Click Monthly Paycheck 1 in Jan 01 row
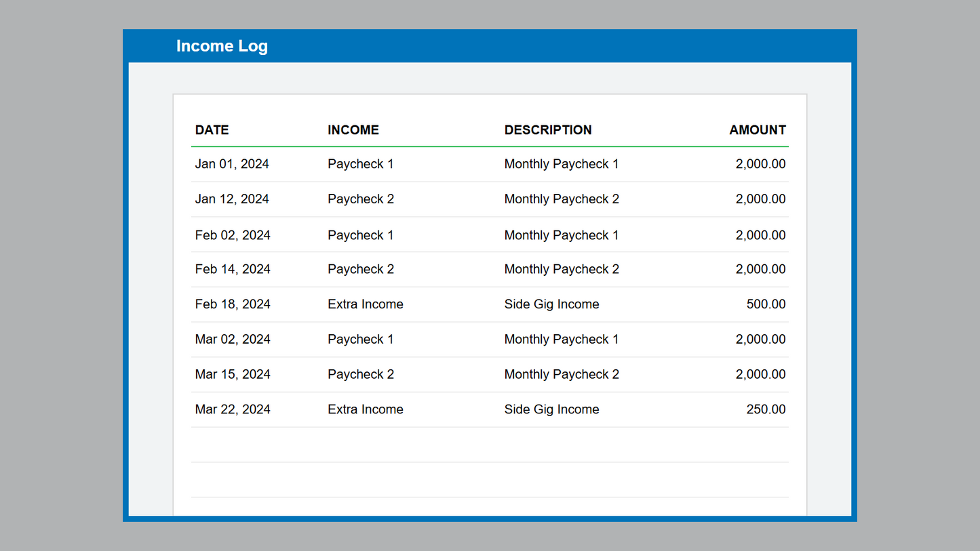 [562, 164]
